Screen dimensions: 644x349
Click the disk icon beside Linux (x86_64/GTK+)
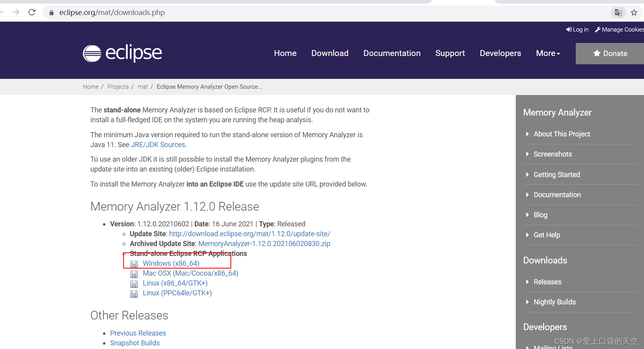click(134, 284)
